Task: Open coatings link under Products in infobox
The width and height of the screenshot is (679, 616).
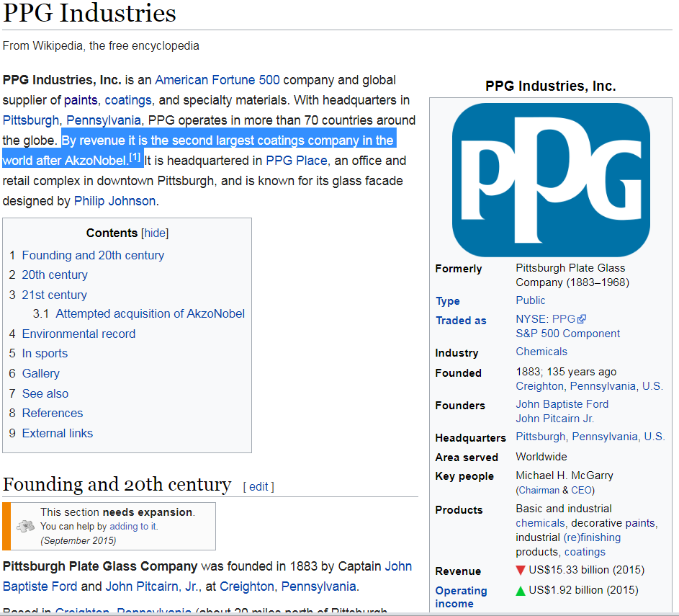Action: [x=585, y=552]
